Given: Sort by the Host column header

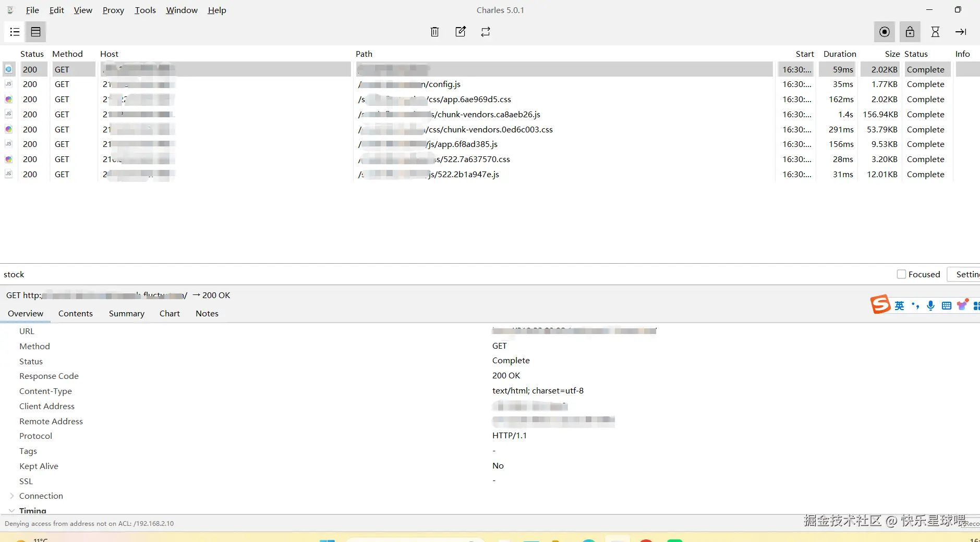Looking at the screenshot, I should 109,54.
